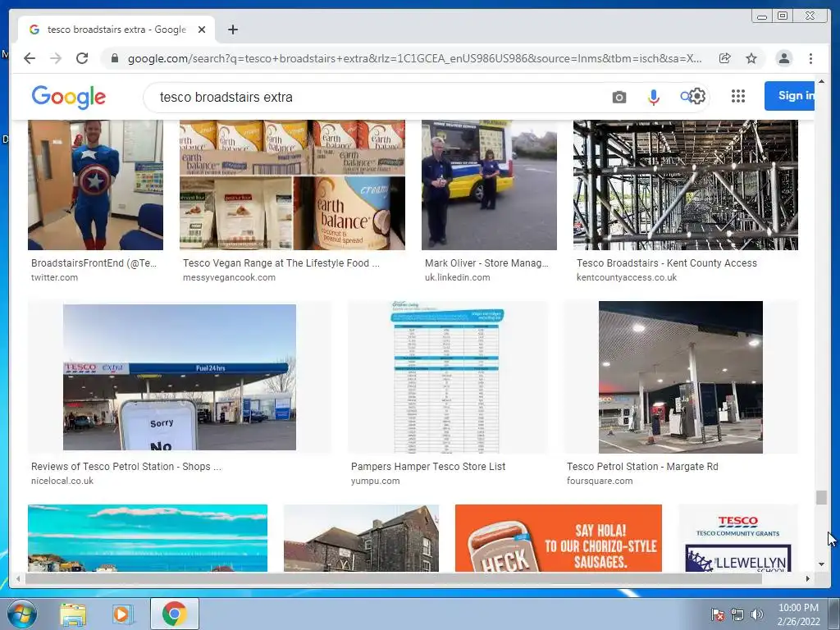The image size is (840, 630).
Task: Open the old stone building thumbnail
Action: pyautogui.click(x=361, y=538)
